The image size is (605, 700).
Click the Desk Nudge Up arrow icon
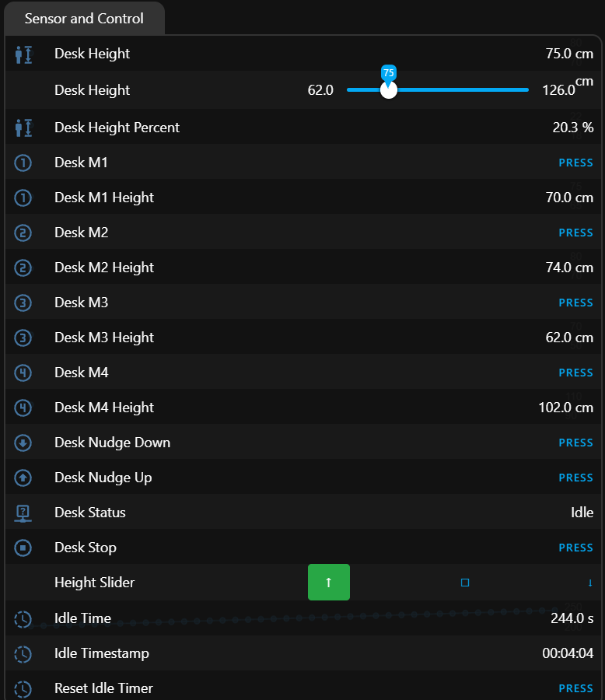[x=23, y=478]
